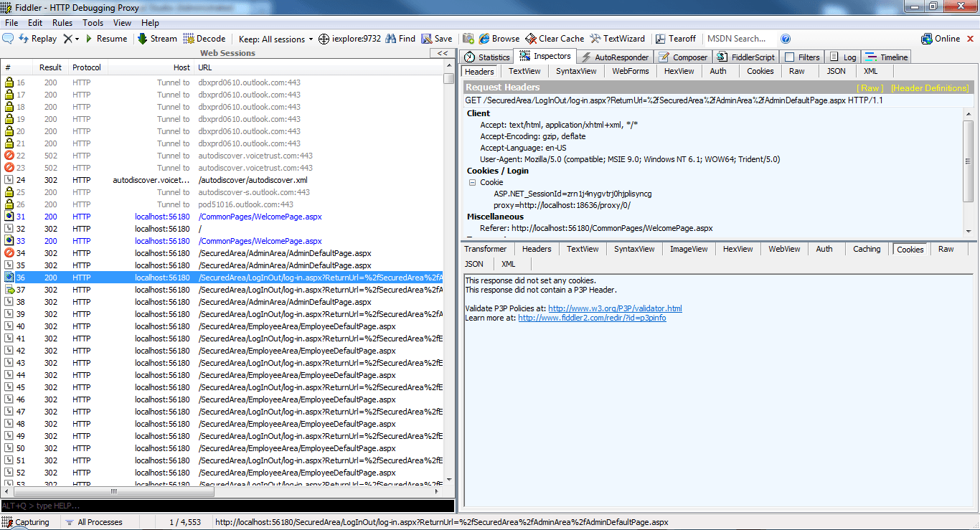Image resolution: width=980 pixels, height=530 pixels.
Task: Click the [Header Definitions] link
Action: [x=930, y=88]
